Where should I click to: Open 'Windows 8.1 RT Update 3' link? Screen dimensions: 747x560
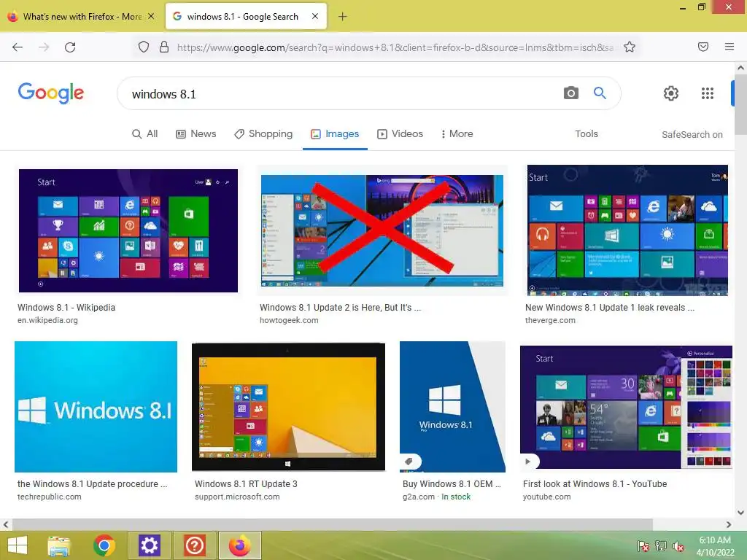pyautogui.click(x=246, y=484)
